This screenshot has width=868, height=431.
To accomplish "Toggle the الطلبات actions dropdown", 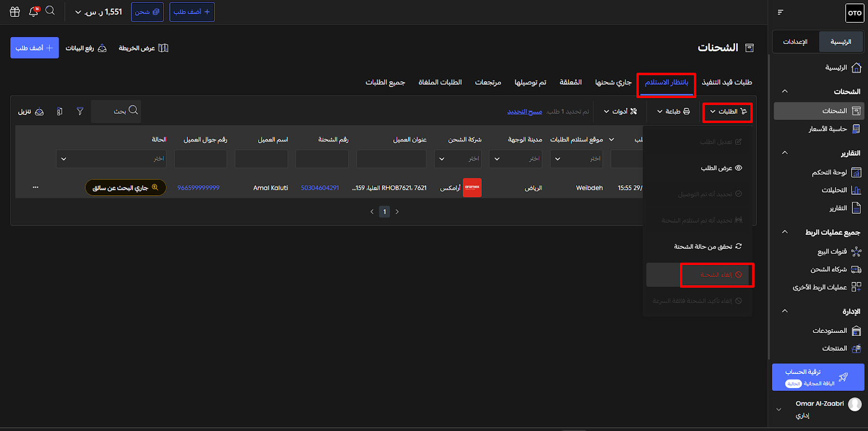I will click(x=728, y=112).
